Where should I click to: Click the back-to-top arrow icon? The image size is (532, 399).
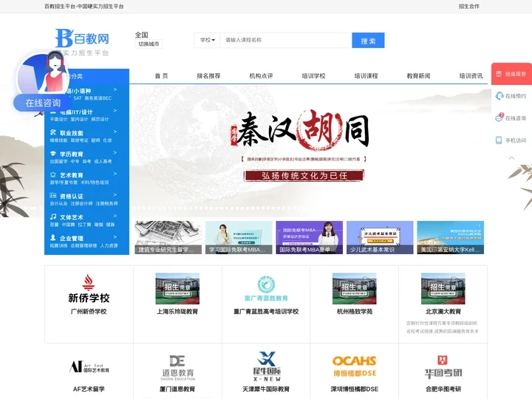click(511, 158)
